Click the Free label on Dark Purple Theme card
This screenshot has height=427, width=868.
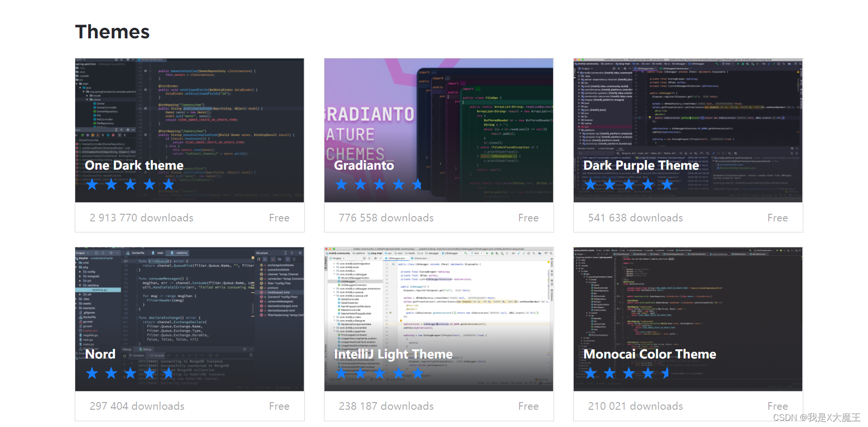point(778,218)
